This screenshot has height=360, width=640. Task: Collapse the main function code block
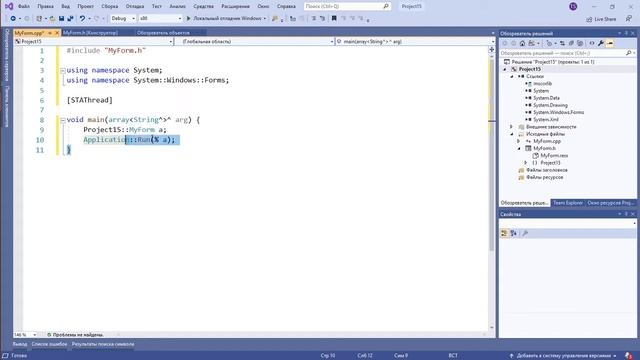pos(63,120)
